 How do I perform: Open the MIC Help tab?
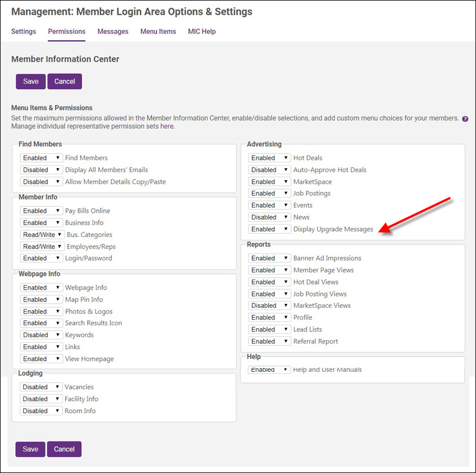click(x=202, y=32)
